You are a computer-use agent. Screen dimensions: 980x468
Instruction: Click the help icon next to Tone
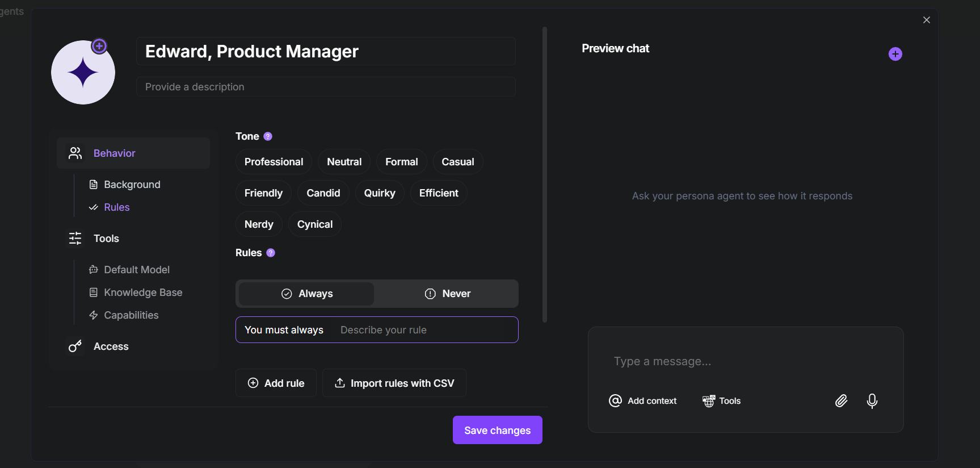268,136
